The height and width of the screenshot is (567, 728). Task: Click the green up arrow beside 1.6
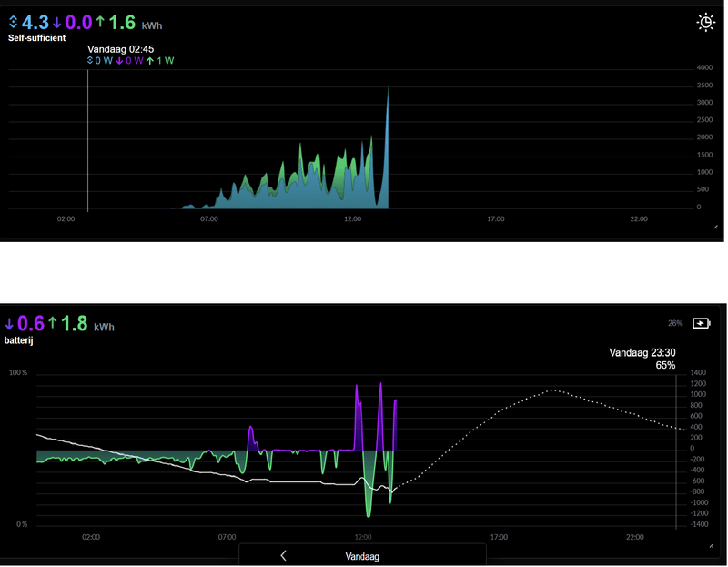tap(100, 21)
